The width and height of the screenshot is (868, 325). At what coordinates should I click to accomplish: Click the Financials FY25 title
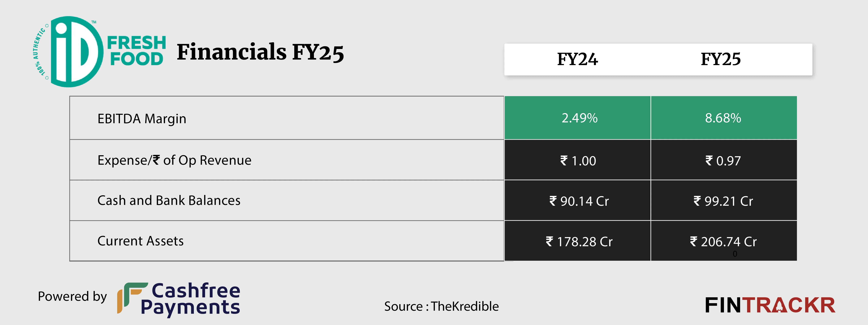(260, 52)
